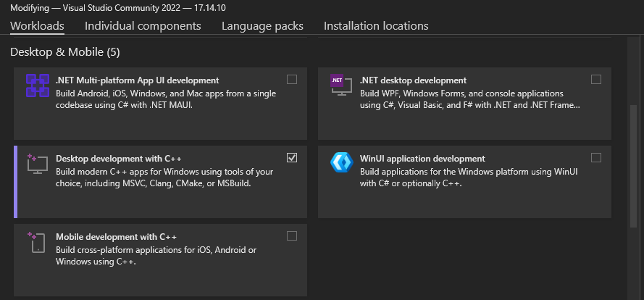Click the .NET MAUI workload icon
This screenshot has height=300, width=644.
tap(38, 85)
